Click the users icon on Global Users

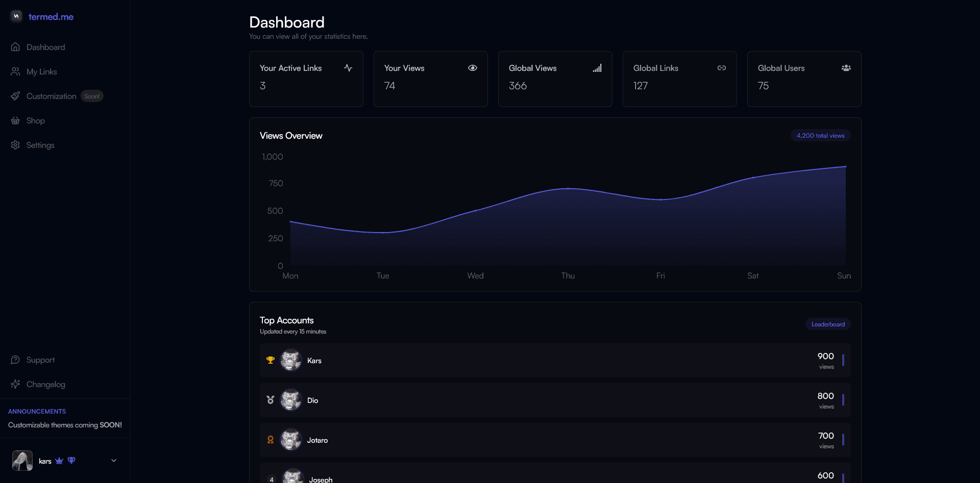[x=846, y=68]
